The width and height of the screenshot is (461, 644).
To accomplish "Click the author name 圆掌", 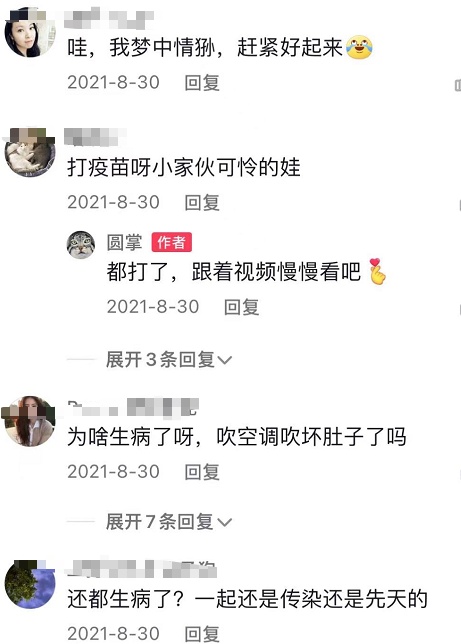I will pos(124,242).
